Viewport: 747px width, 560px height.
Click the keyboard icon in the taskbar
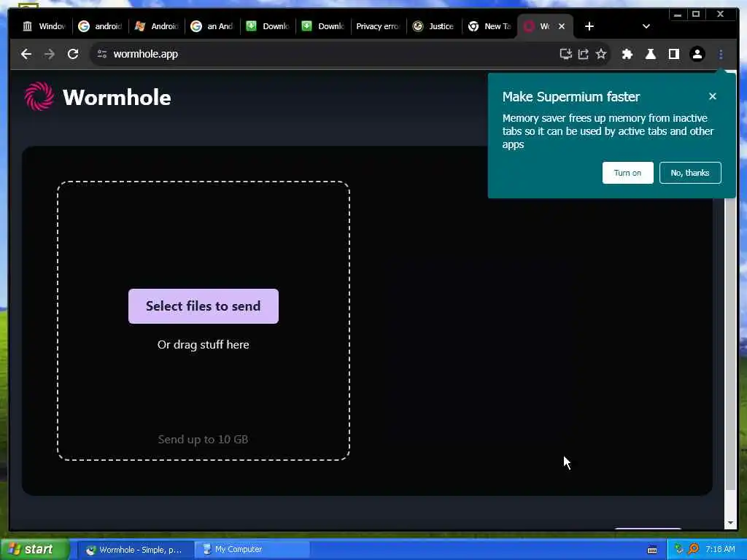652,550
